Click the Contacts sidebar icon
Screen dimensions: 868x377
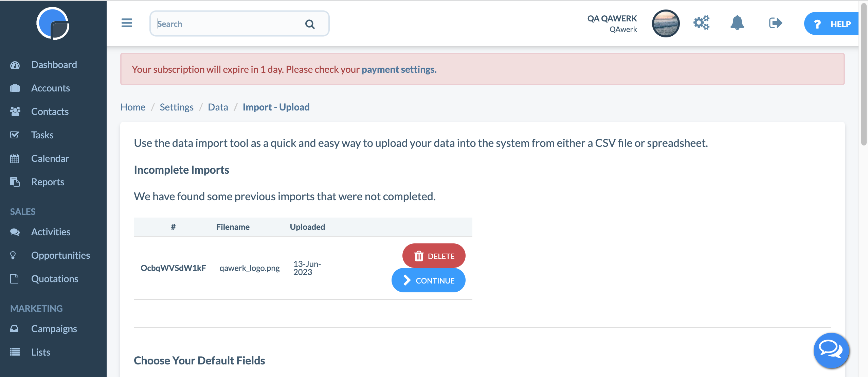pyautogui.click(x=14, y=111)
